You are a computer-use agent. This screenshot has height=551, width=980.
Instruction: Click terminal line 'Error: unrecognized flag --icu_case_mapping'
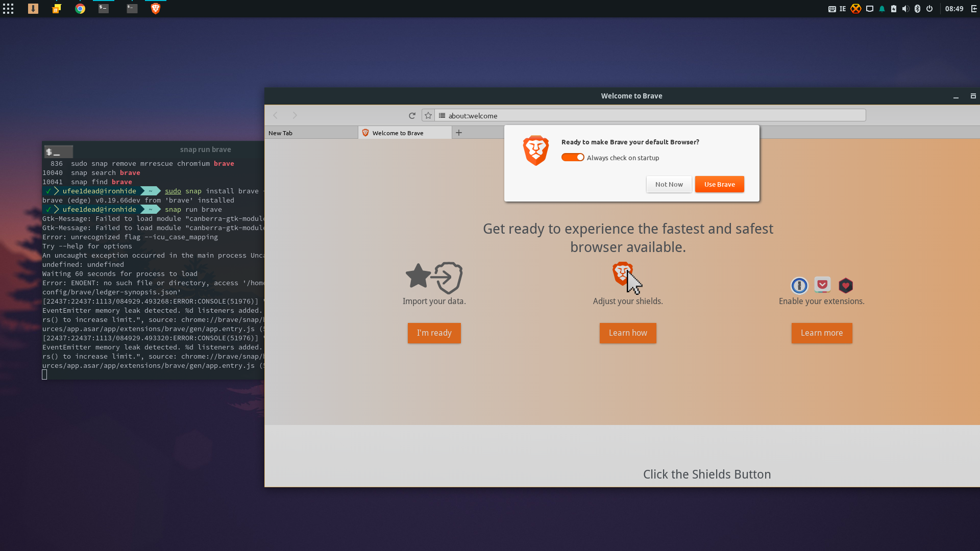[x=130, y=237]
